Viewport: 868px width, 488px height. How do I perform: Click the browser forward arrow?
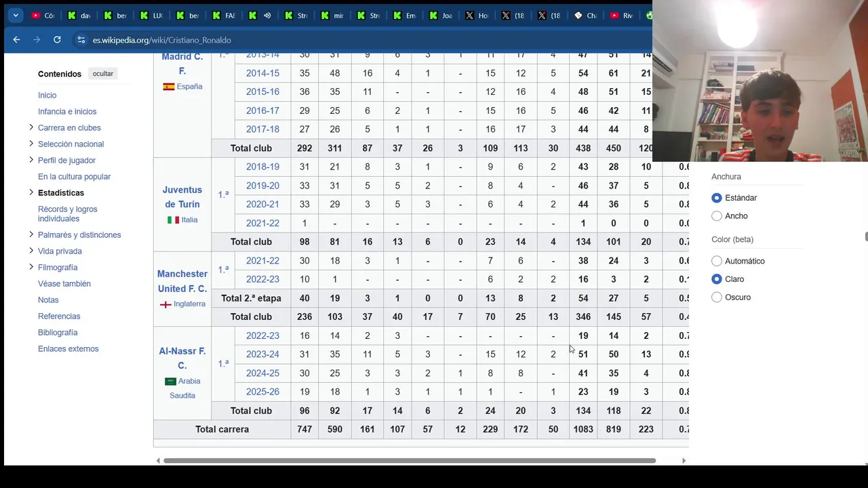pos(37,40)
